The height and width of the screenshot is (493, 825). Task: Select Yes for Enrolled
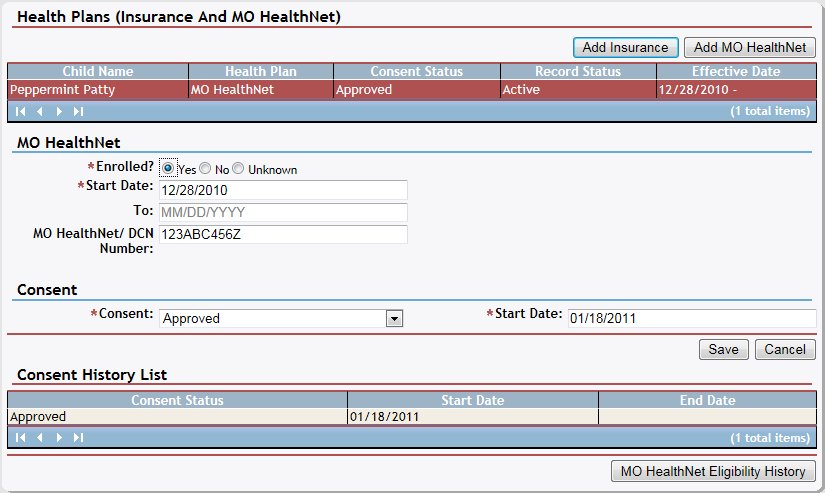[x=168, y=169]
